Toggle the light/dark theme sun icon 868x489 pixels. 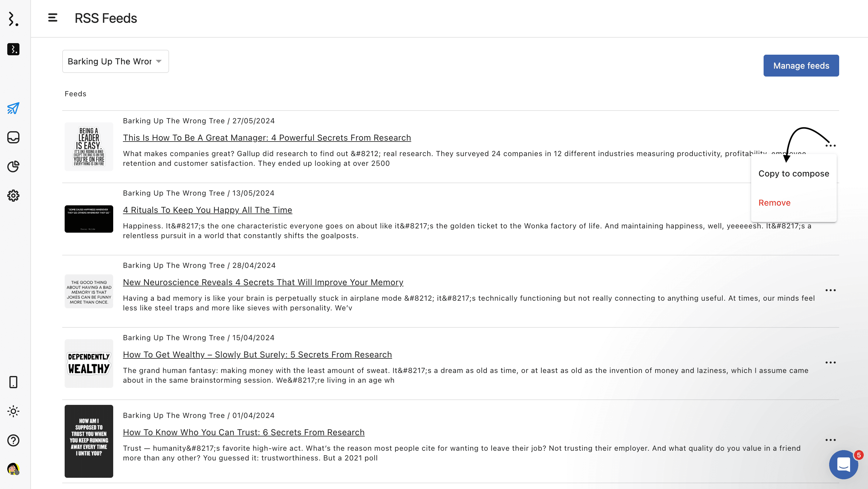point(13,411)
